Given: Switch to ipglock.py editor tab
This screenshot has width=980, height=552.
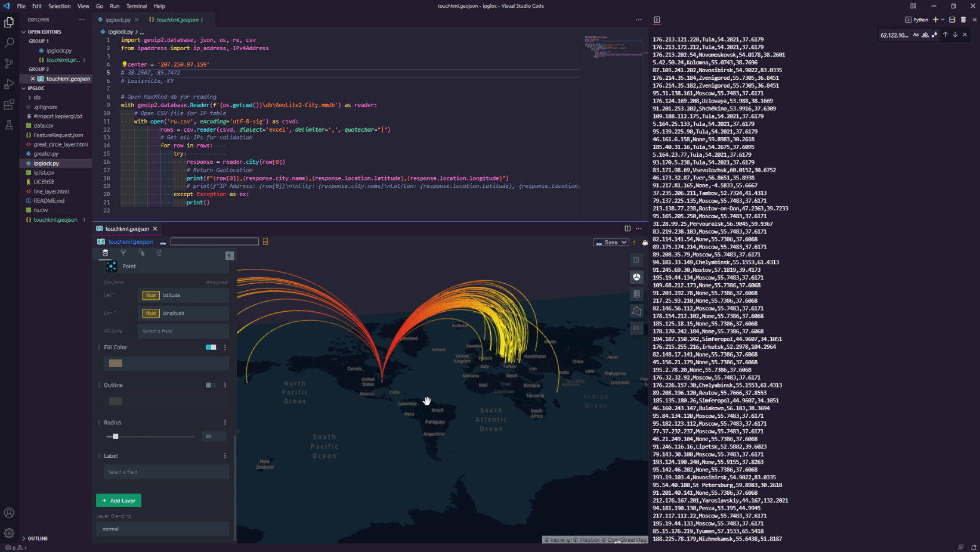Looking at the screenshot, I should (x=118, y=20).
